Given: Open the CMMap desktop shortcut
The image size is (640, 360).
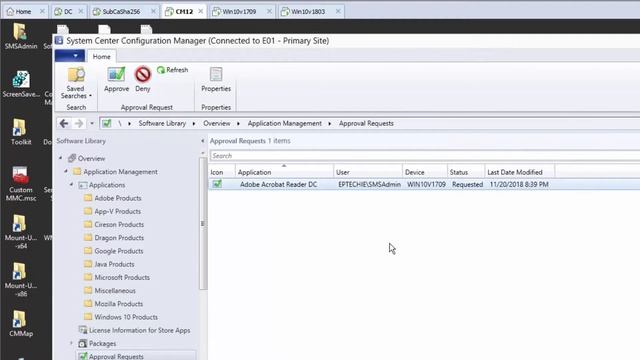Looking at the screenshot, I should click(x=20, y=323).
